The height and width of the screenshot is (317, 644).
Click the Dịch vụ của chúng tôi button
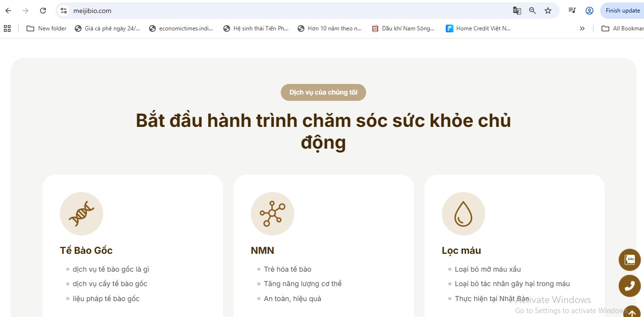click(x=323, y=92)
